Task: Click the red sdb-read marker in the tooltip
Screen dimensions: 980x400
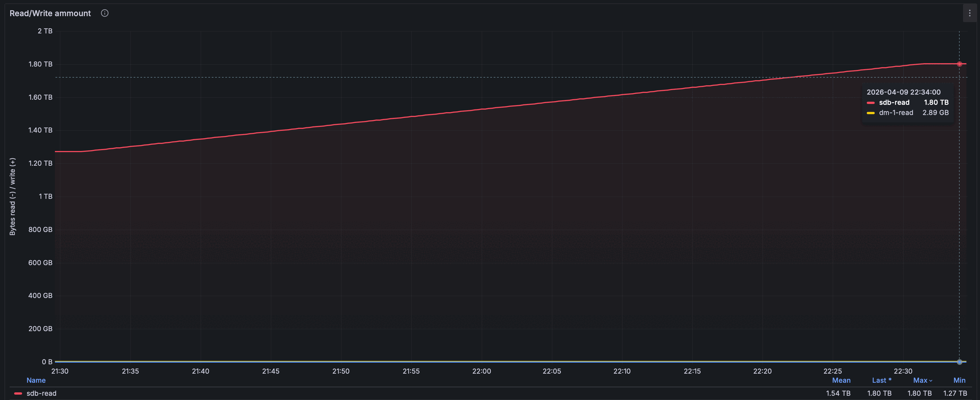Action: tap(870, 103)
